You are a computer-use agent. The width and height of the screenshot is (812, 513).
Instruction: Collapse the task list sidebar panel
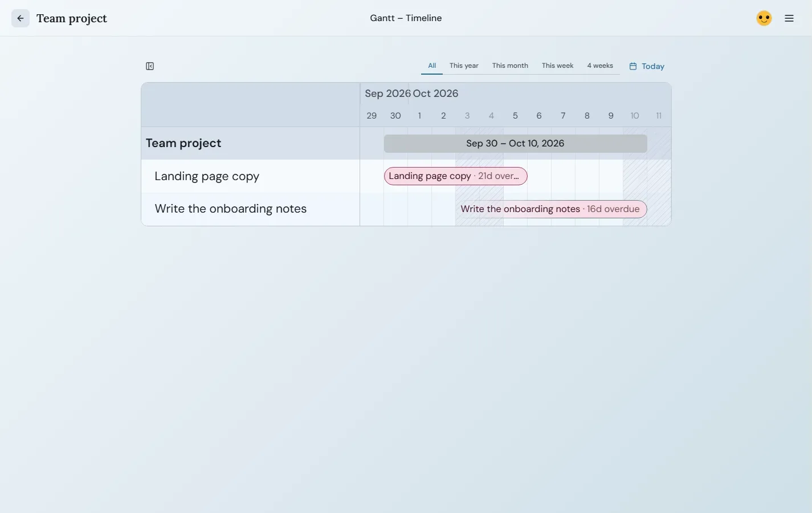click(x=150, y=66)
